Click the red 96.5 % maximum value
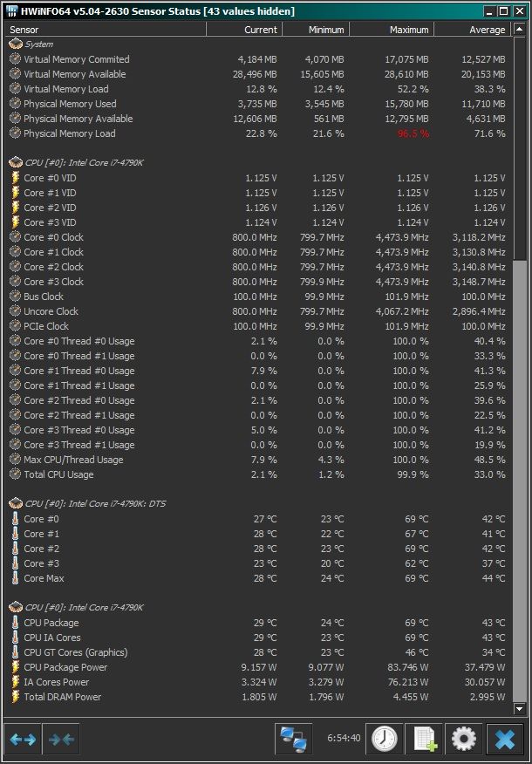This screenshot has height=764, width=532. tap(413, 133)
